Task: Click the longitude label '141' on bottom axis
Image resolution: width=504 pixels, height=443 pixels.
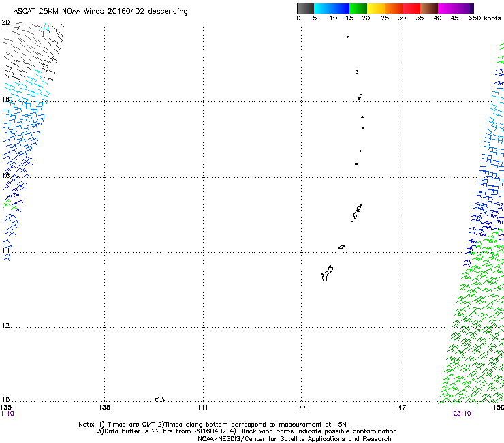Action: click(x=202, y=408)
